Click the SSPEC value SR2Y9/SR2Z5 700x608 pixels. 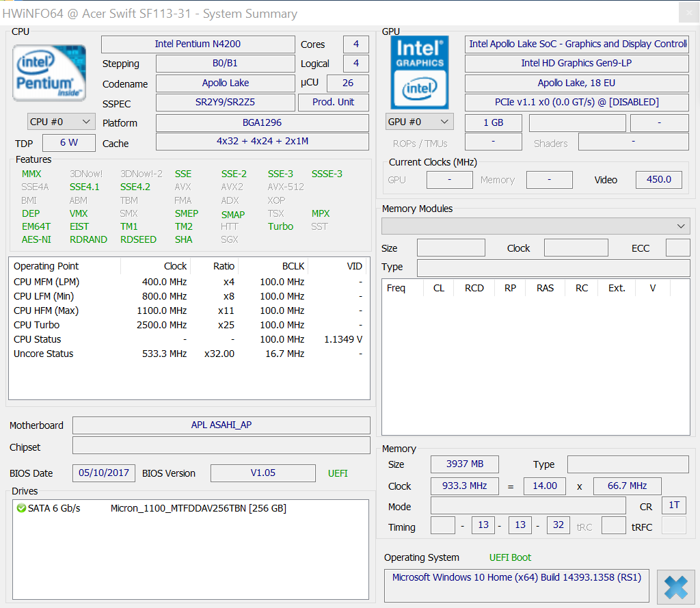(x=225, y=103)
